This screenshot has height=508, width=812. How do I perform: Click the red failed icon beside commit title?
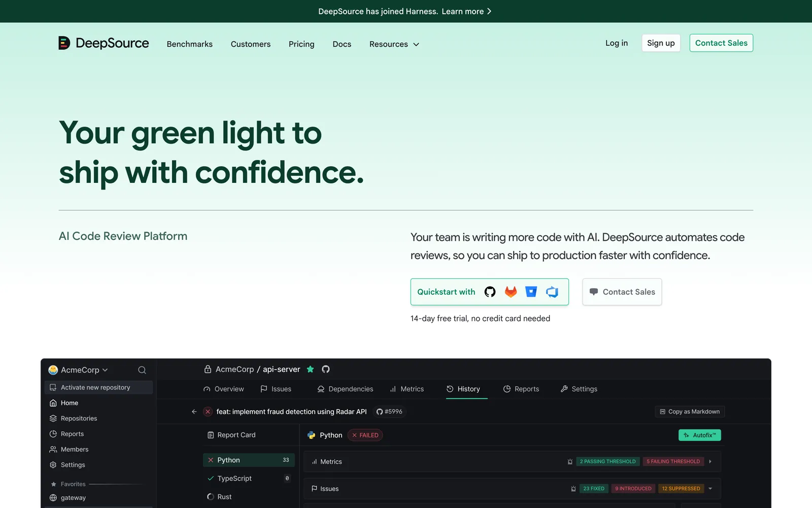coord(208,411)
